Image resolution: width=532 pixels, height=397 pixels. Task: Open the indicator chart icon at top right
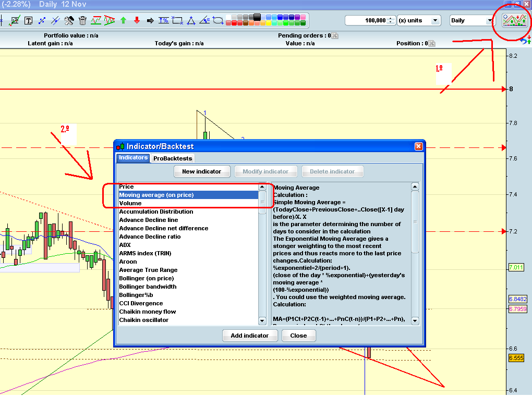(x=514, y=20)
